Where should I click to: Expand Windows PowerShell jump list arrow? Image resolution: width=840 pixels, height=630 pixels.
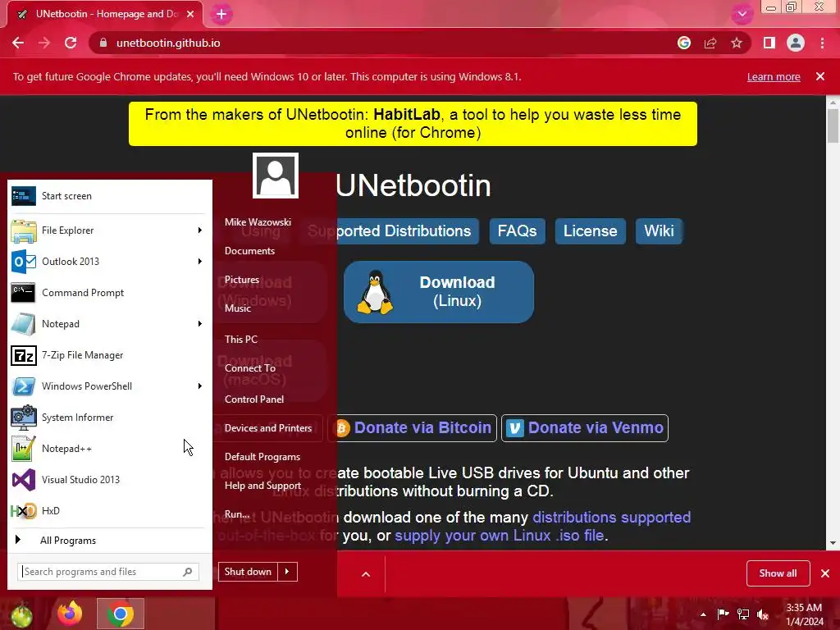200,386
